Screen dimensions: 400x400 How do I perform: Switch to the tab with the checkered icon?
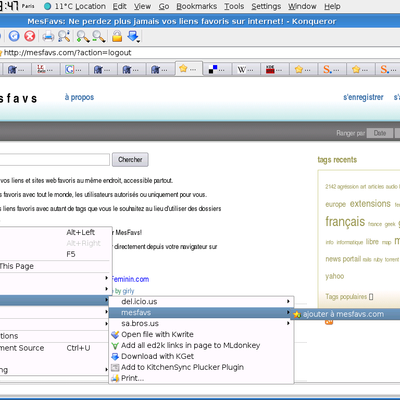point(217,69)
